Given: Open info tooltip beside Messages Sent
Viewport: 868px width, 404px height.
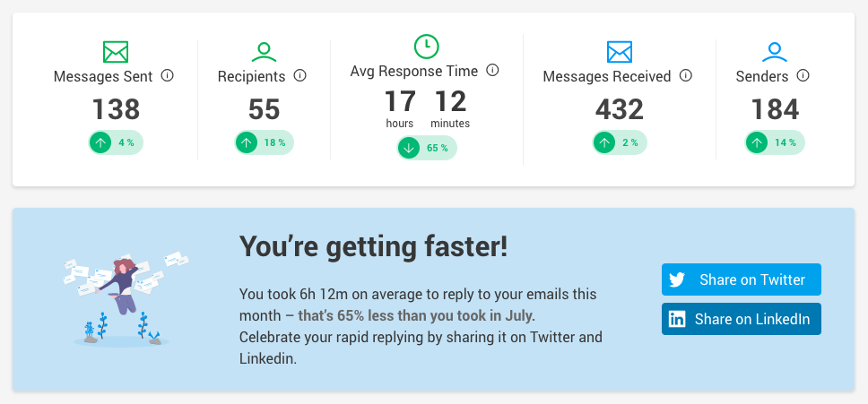Looking at the screenshot, I should pyautogui.click(x=168, y=76).
